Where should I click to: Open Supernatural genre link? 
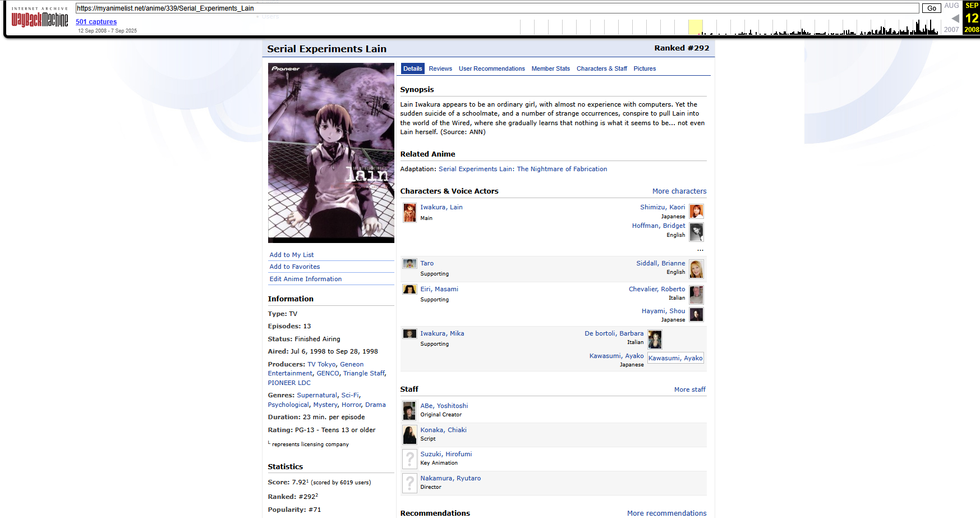318,395
